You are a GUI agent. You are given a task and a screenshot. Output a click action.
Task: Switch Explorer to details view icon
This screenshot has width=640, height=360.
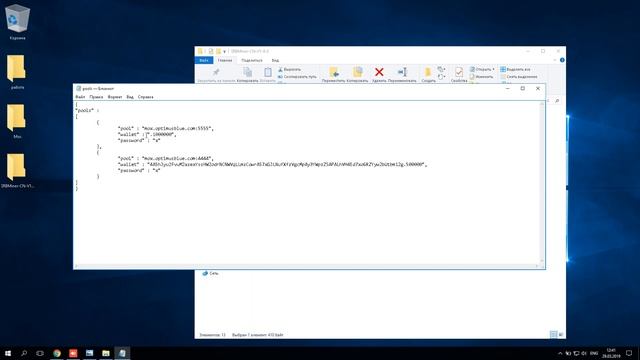point(553,335)
